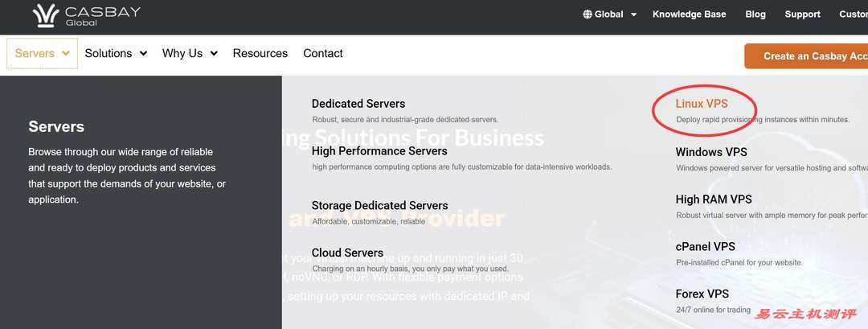Choose cPanel VPS from the menu

coord(706,246)
